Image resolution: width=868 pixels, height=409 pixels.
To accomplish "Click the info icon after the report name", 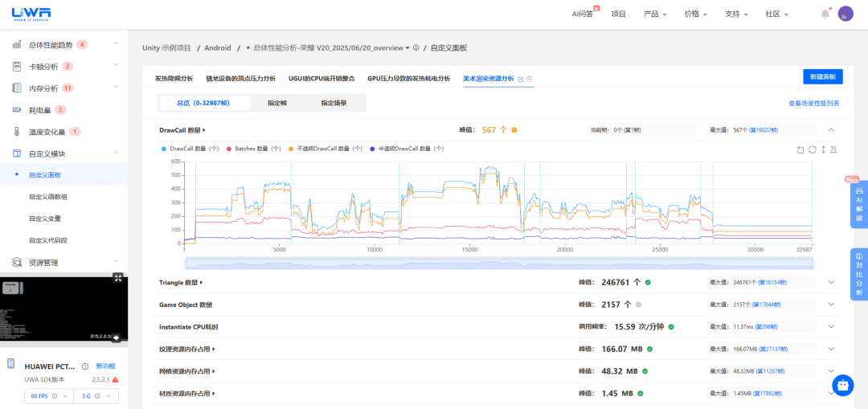I will pyautogui.click(x=416, y=47).
